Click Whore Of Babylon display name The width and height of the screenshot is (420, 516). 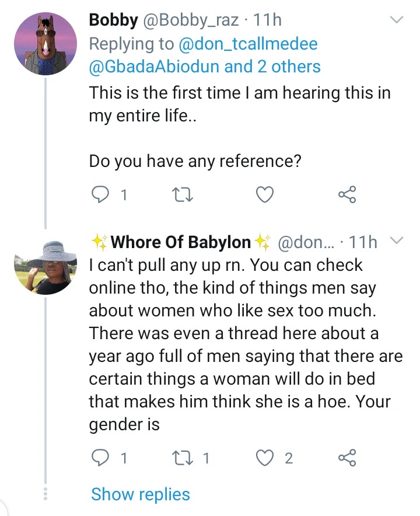coord(181,242)
